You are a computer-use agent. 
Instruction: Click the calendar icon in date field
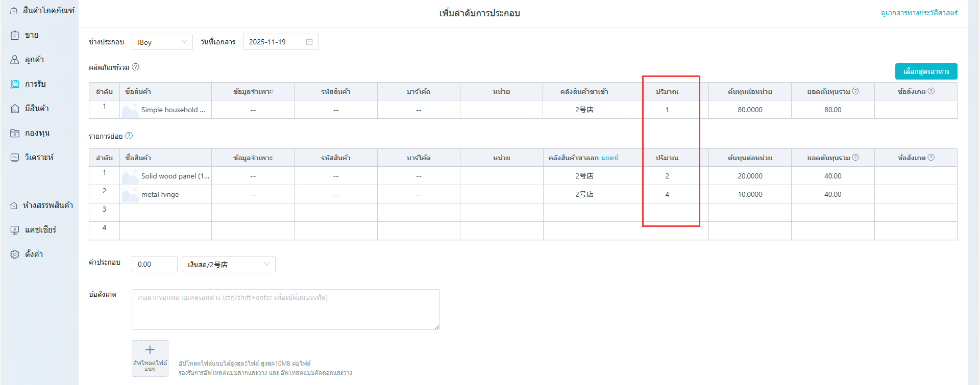point(309,42)
